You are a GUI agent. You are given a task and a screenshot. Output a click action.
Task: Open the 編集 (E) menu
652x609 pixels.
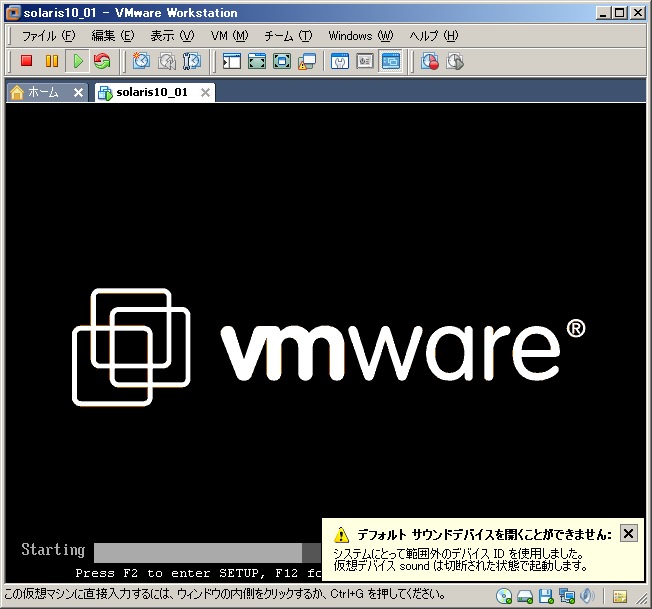pos(113,36)
